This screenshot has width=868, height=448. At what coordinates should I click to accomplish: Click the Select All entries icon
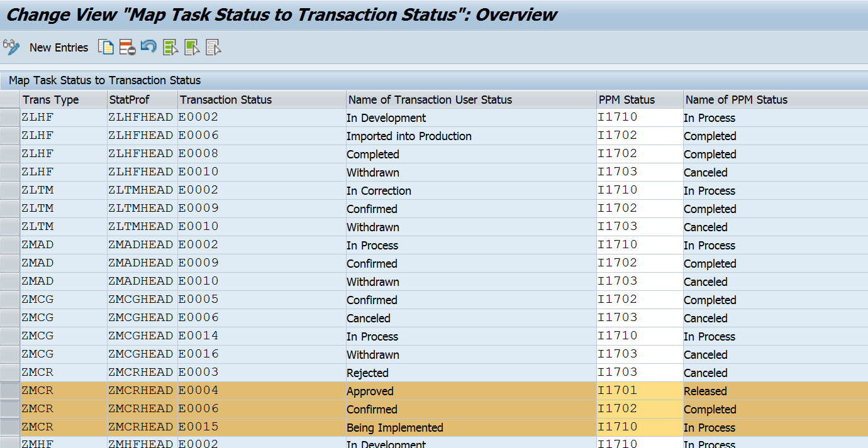pos(170,47)
